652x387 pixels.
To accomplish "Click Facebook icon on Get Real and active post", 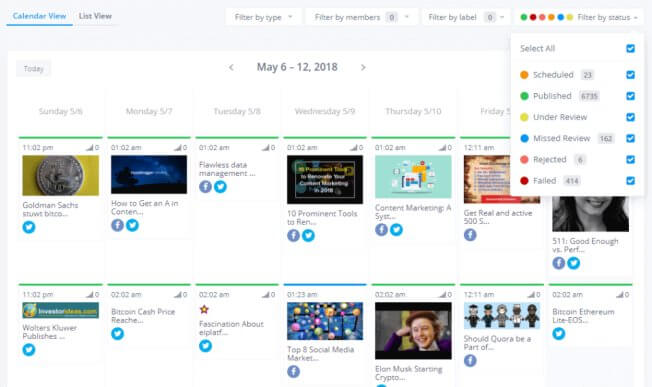I will [470, 235].
